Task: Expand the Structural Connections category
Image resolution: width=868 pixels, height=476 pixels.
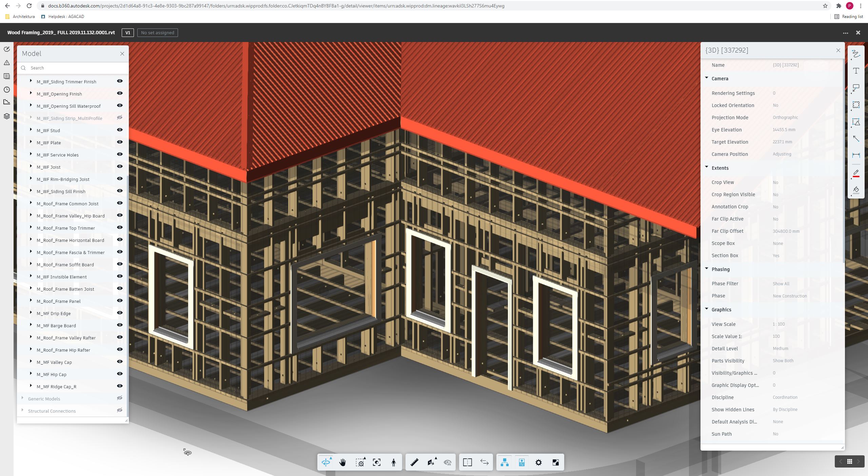Action: click(22, 410)
